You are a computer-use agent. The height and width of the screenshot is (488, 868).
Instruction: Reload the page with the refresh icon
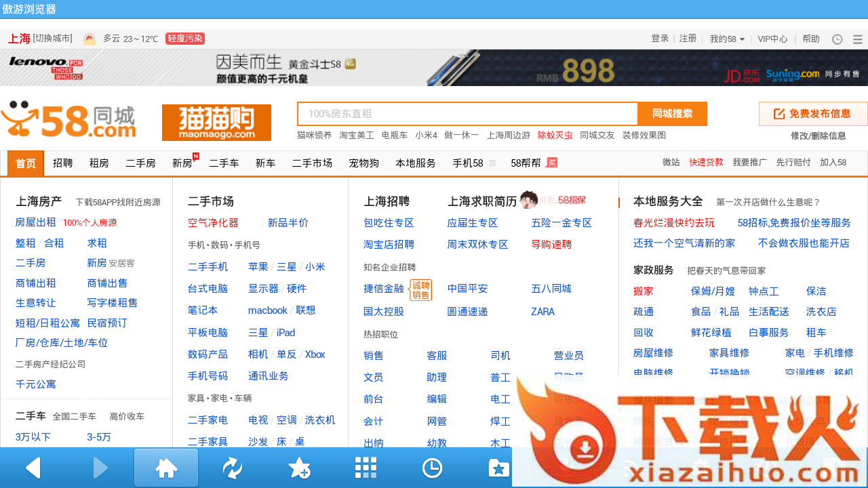click(x=232, y=468)
